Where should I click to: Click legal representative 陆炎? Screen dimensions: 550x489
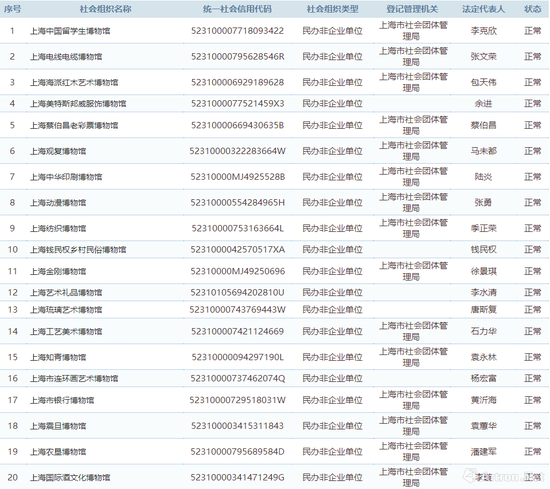pos(483,177)
